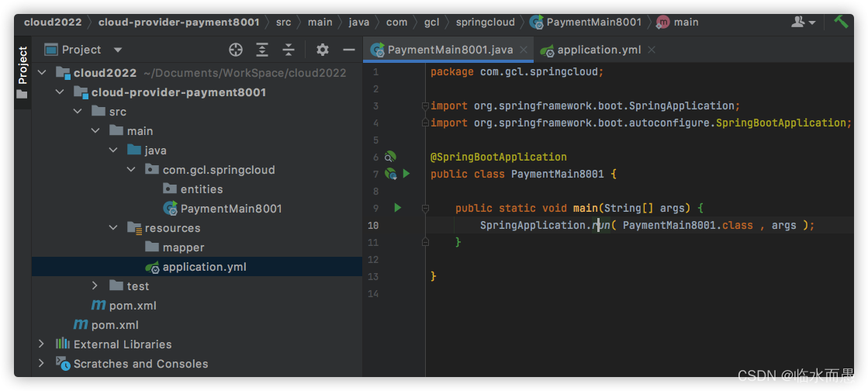
Task: Select entities package in tree
Action: (x=202, y=189)
